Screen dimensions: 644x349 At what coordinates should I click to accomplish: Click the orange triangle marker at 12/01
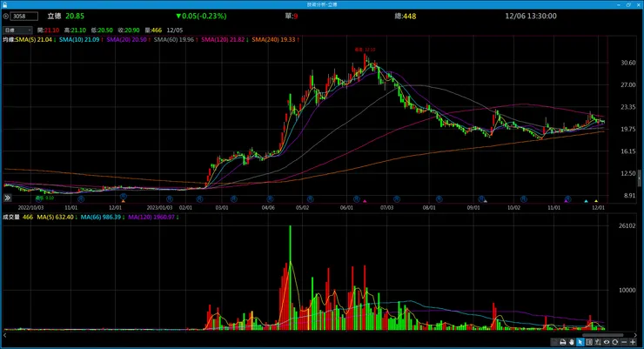[124, 201]
